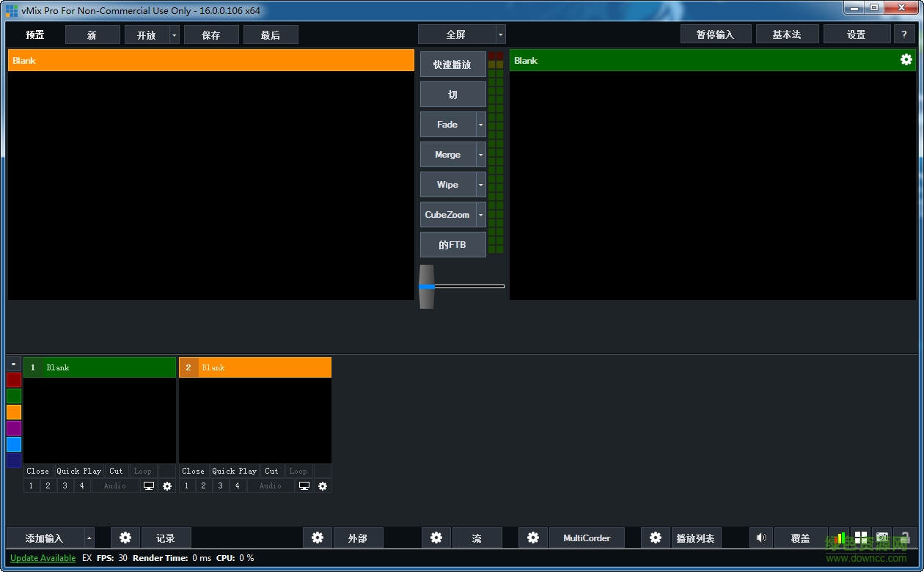
Task: Open the 全屏 fullscreen dropdown arrow
Action: 499,34
